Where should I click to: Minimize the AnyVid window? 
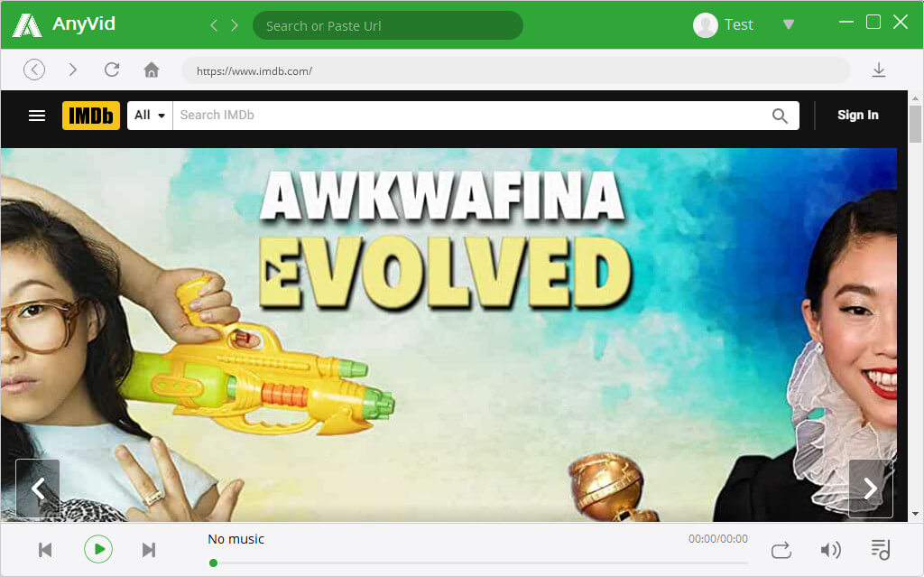[x=846, y=22]
